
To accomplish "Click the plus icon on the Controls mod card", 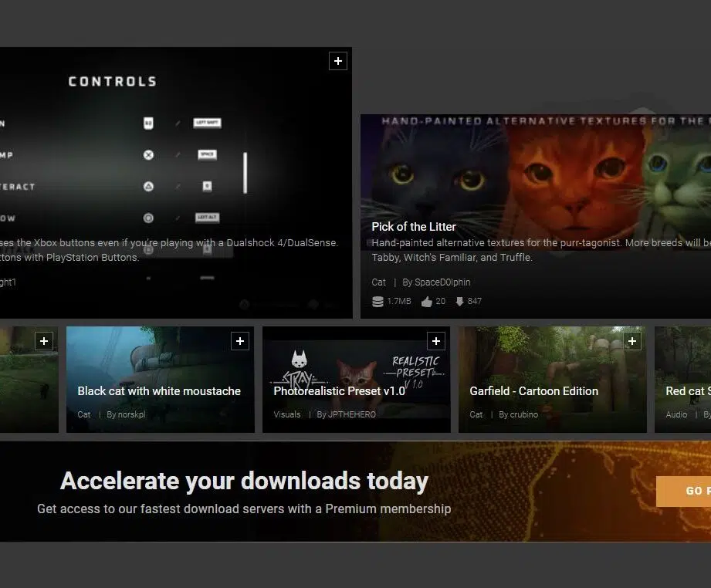I will [338, 61].
